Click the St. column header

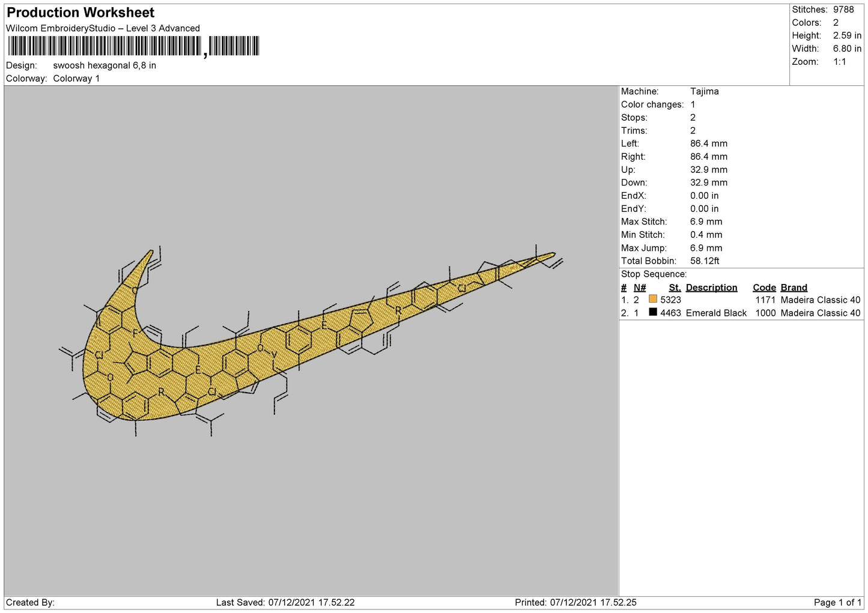click(675, 288)
